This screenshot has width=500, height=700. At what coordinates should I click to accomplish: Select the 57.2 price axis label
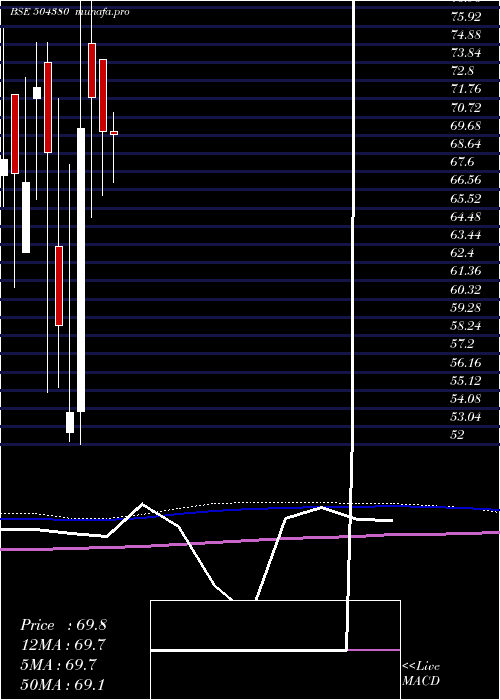click(x=462, y=344)
